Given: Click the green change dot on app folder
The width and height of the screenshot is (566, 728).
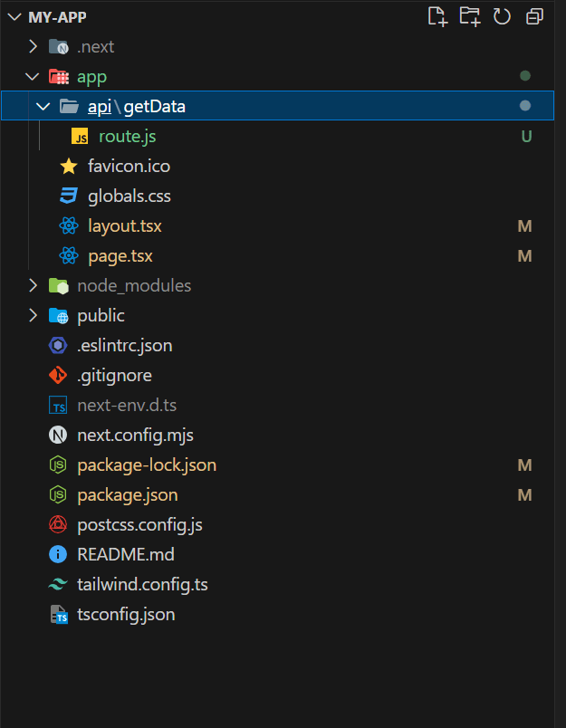Looking at the screenshot, I should point(525,76).
